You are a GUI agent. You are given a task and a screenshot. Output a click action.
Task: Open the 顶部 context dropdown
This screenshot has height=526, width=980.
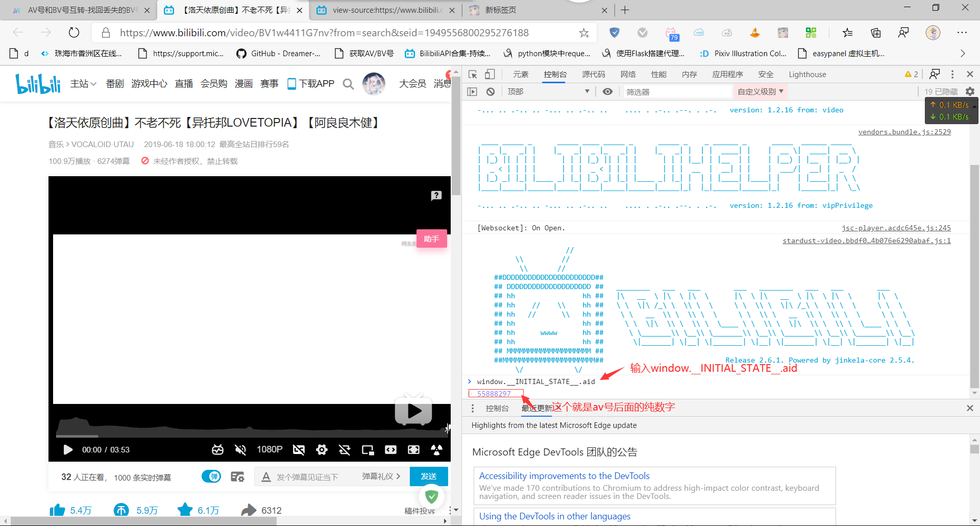tap(549, 91)
